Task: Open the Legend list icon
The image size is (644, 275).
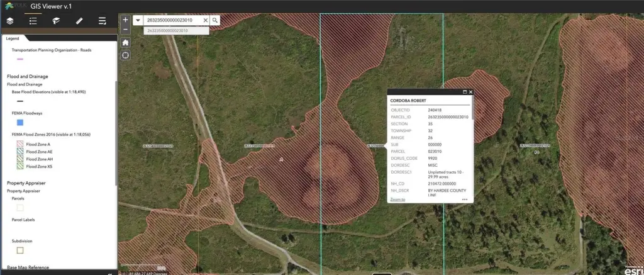Action: point(33,21)
